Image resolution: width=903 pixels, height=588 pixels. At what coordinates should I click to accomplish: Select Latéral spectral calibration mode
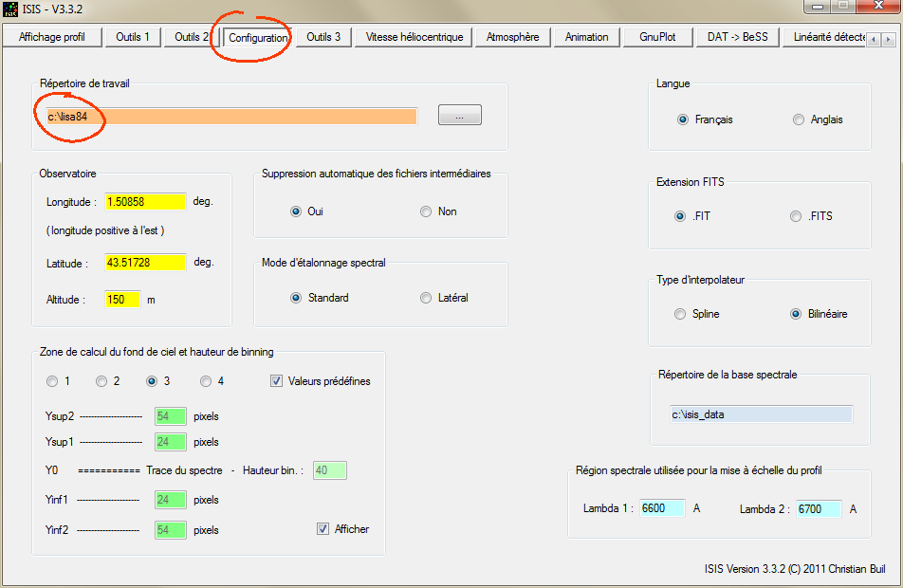[426, 298]
